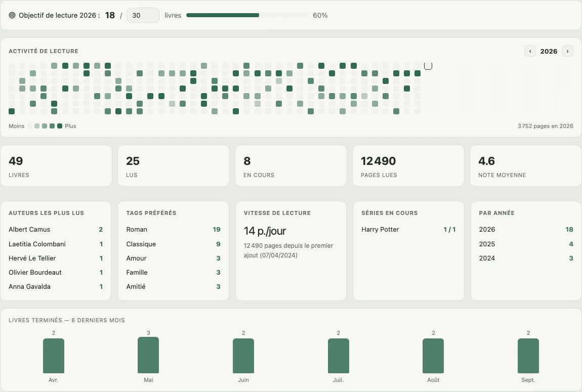
Task: Select author Anna Gavalda
Action: [x=56, y=286]
